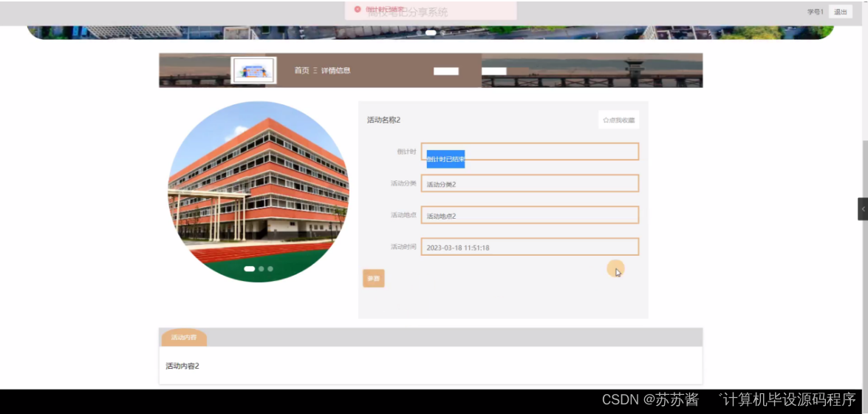Viewport: 868px width, 414px height.
Task: Open the 学号1 user account link
Action: [x=815, y=12]
